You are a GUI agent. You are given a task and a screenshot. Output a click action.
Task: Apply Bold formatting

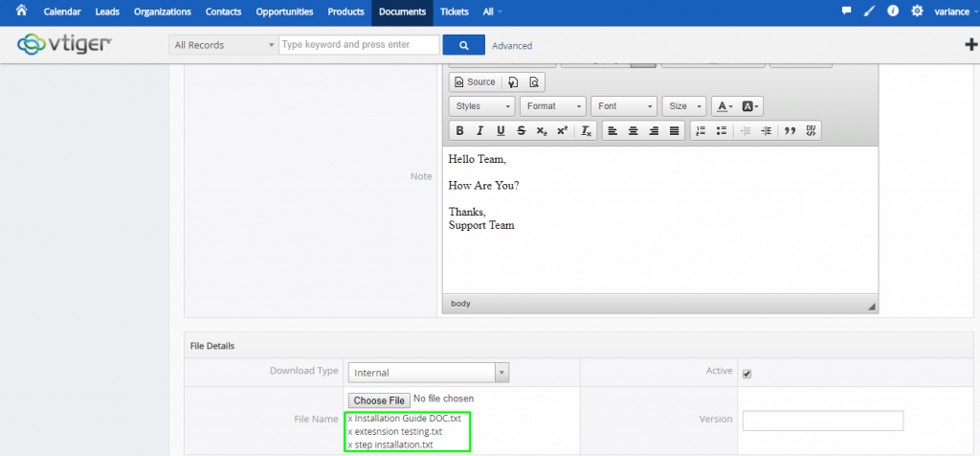tap(460, 130)
